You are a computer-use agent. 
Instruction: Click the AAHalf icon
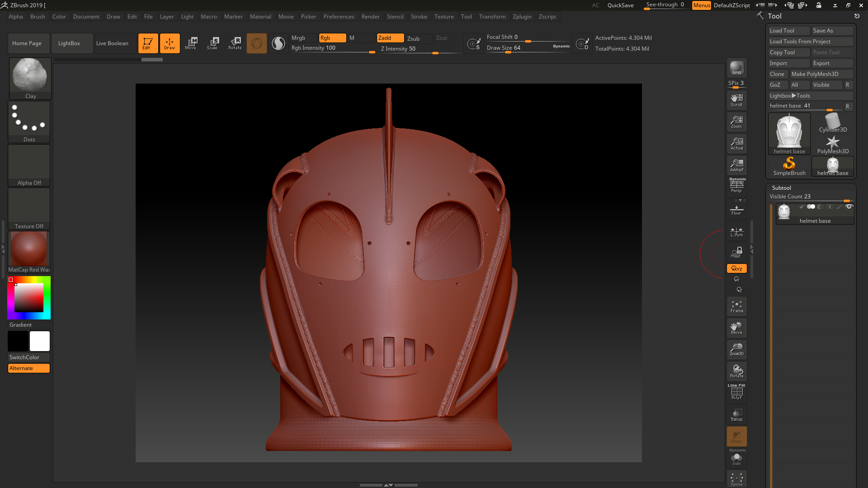click(736, 165)
